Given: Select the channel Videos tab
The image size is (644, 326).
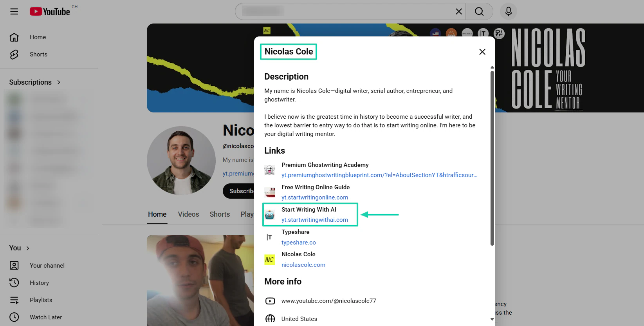Looking at the screenshot, I should [x=188, y=214].
